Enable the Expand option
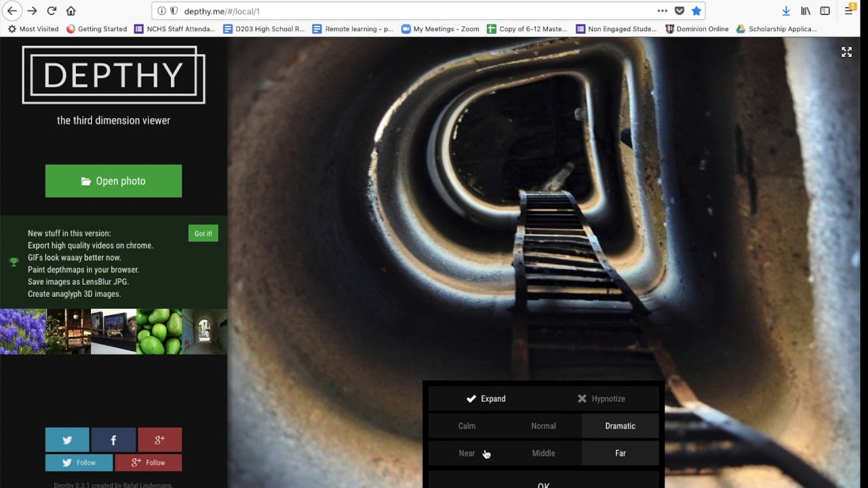Viewport: 868px width, 488px height. pyautogui.click(x=486, y=399)
